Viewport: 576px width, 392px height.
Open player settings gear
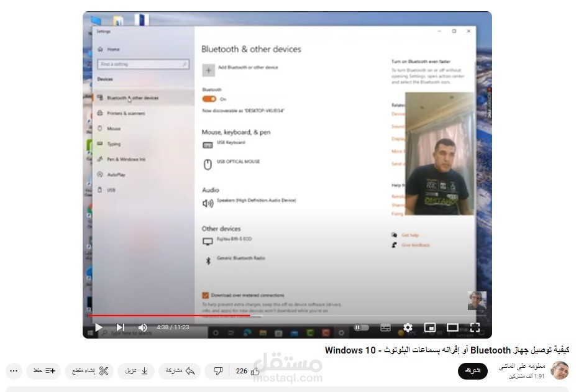(408, 327)
